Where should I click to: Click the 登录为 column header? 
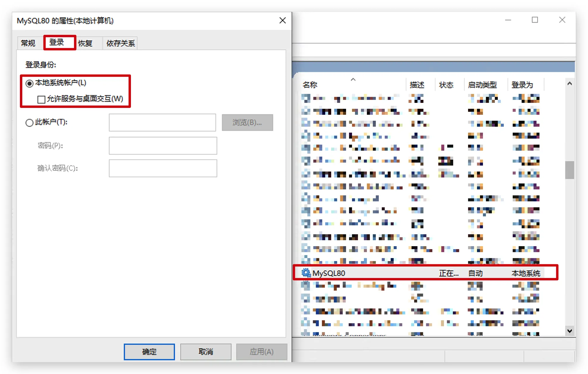[522, 85]
